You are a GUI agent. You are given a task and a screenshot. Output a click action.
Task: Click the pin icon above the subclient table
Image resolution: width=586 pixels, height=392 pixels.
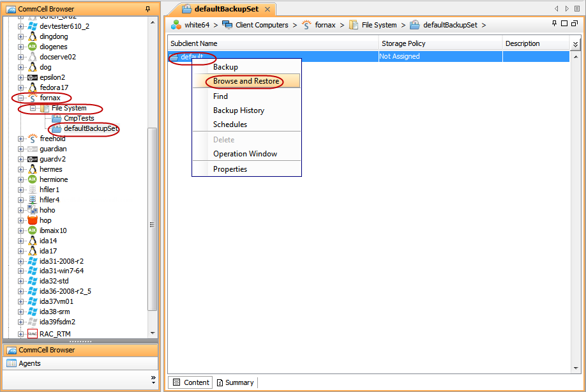[x=555, y=23]
